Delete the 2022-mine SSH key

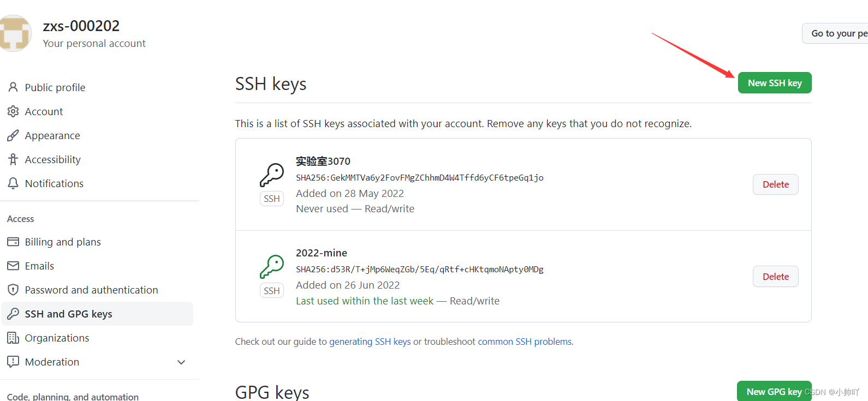775,277
